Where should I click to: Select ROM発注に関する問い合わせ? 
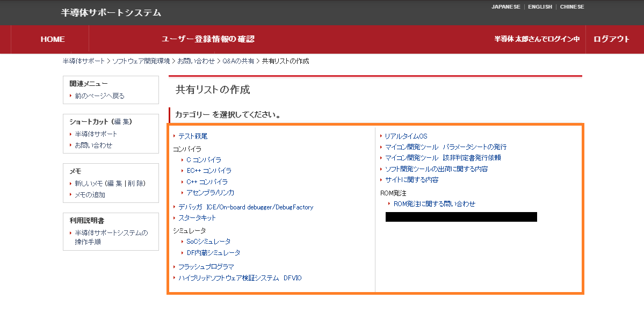click(435, 203)
